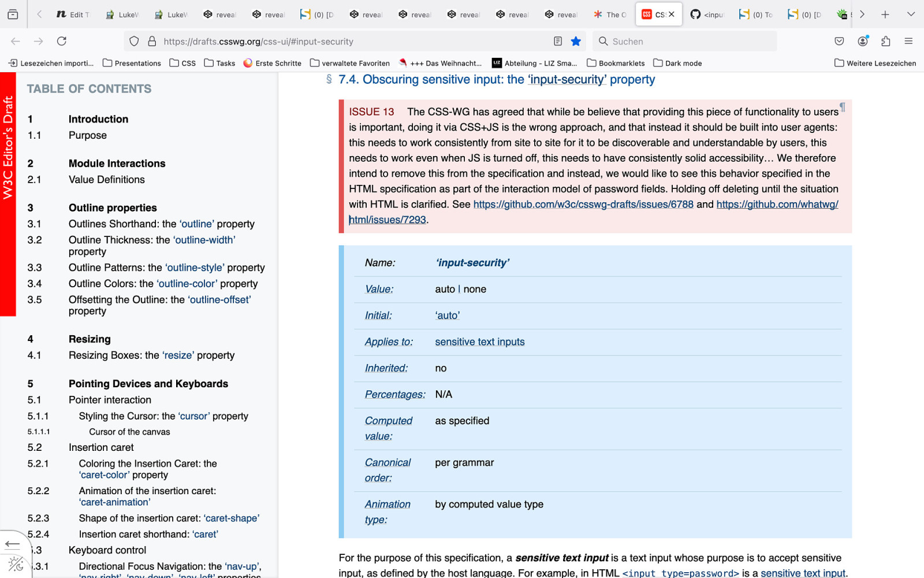
Task: Click pilcrow icon on Issue 13 box
Action: [x=843, y=107]
